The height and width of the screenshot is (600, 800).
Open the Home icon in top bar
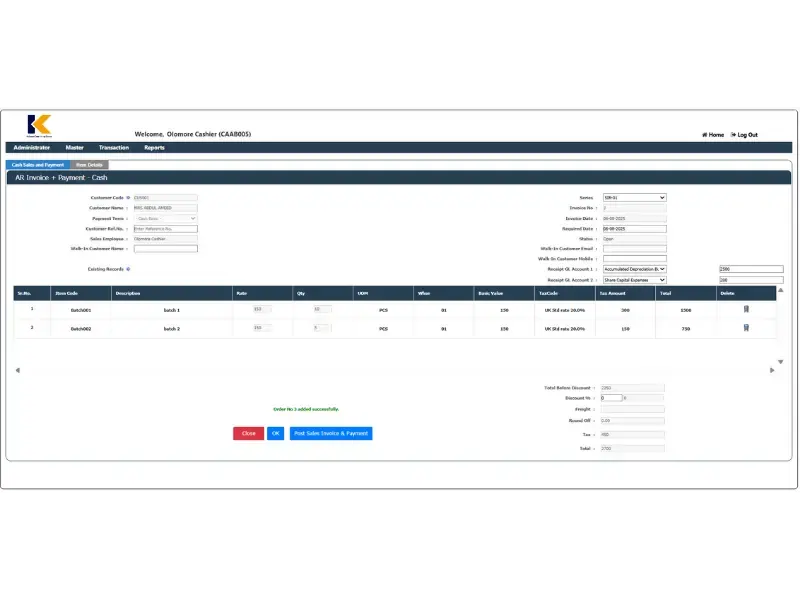click(707, 134)
